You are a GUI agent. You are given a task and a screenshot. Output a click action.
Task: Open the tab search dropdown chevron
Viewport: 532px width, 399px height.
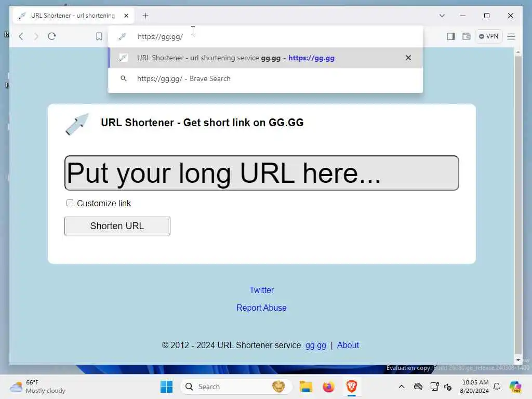(x=442, y=16)
